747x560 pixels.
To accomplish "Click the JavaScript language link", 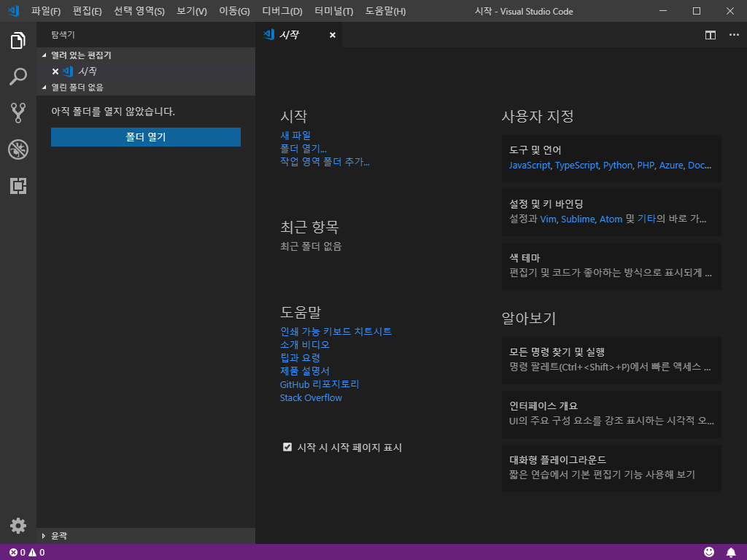I will [x=530, y=166].
